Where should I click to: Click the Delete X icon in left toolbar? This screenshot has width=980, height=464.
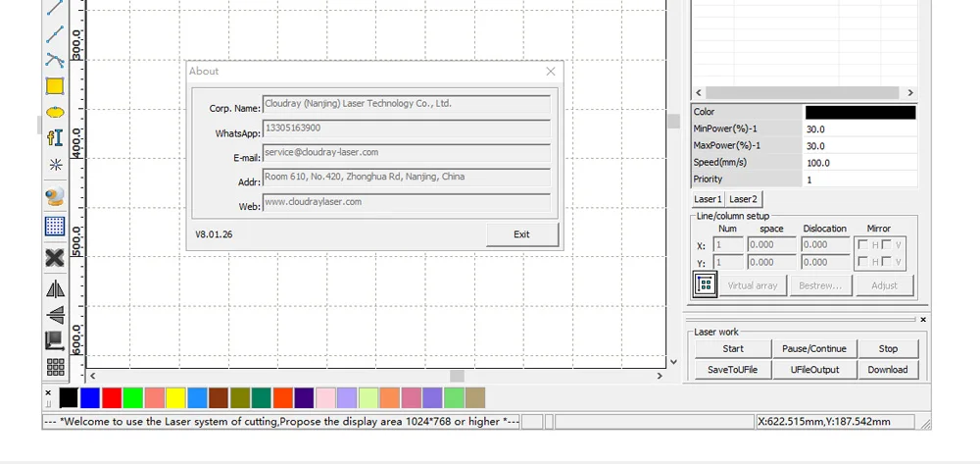pyautogui.click(x=55, y=258)
